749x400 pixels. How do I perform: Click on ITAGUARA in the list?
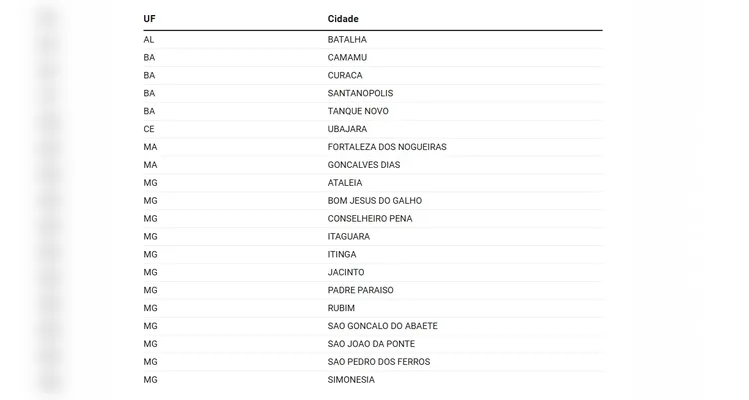point(348,236)
